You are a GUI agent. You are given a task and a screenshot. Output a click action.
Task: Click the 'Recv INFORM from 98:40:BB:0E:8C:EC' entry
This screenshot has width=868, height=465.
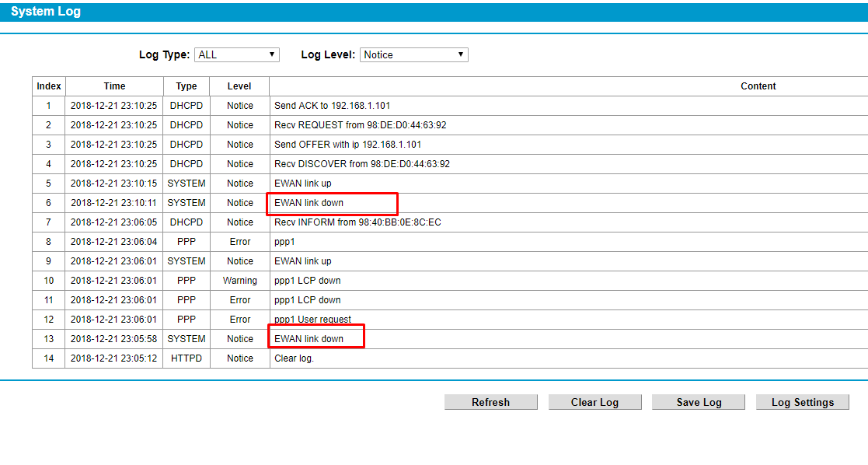(x=357, y=222)
